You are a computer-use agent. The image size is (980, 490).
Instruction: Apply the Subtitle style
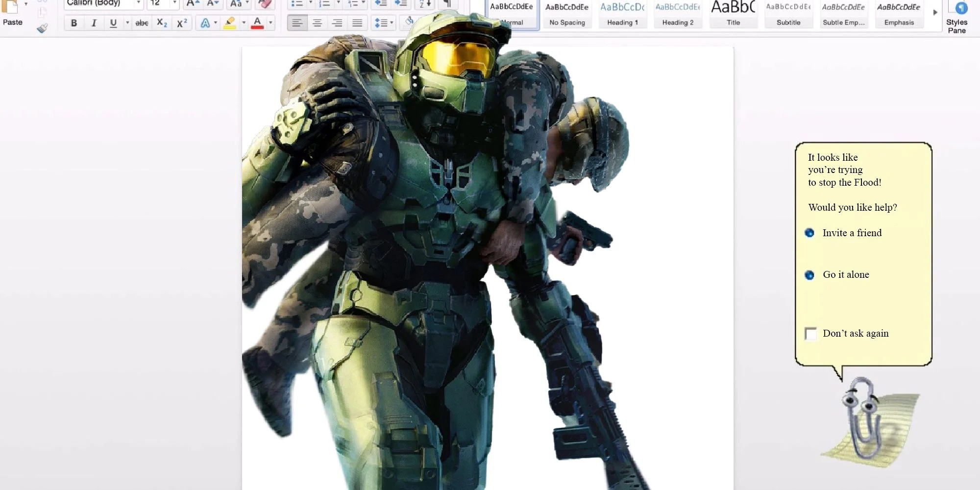(788, 15)
